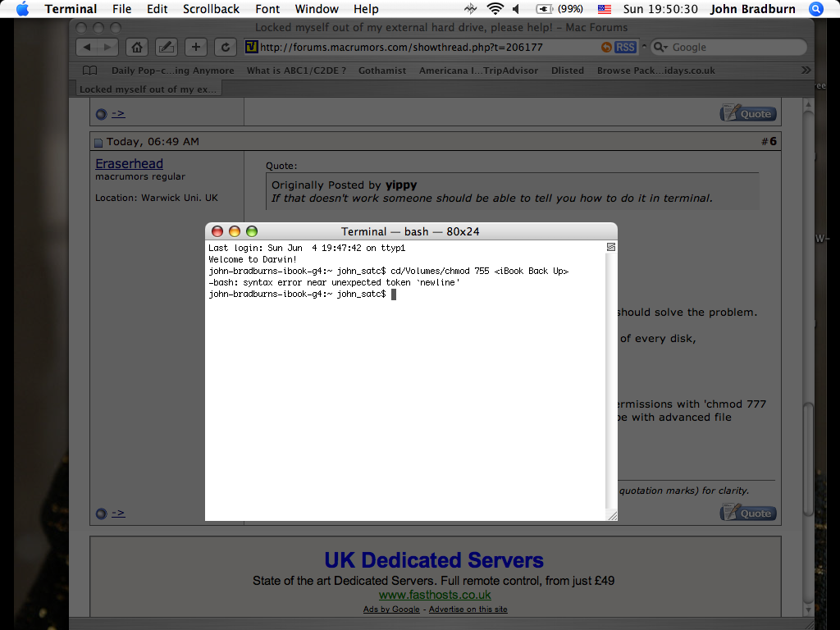The image size is (840, 630).
Task: Click Safari's forward arrow button
Action: click(x=107, y=47)
